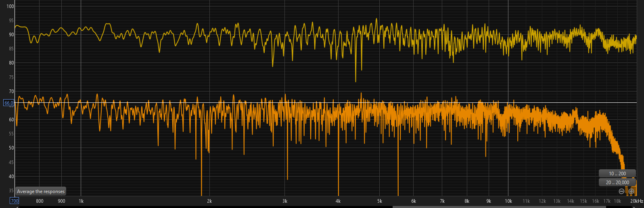
Task: Set frequency range to 10 .. 200
Action: pos(617,173)
